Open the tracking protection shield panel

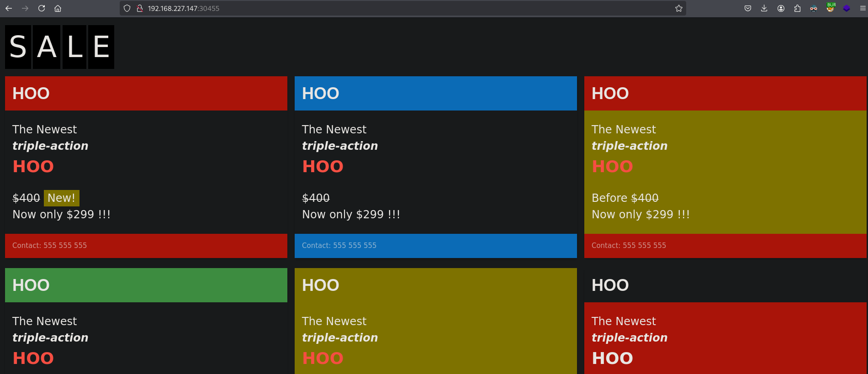[x=127, y=8]
